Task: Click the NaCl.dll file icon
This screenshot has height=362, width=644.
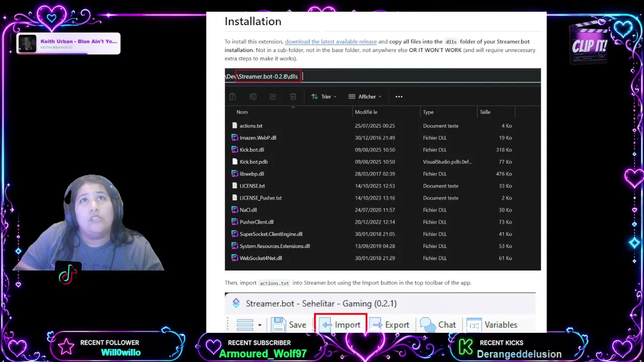Action: coord(234,210)
